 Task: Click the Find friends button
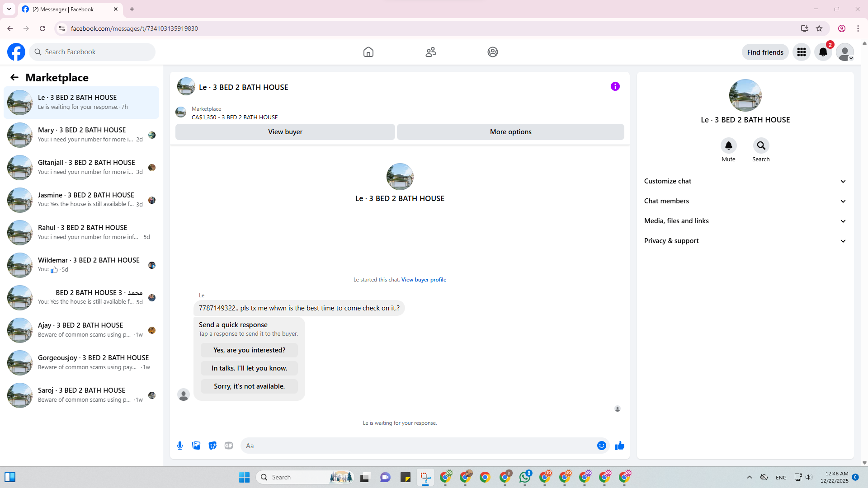click(765, 52)
